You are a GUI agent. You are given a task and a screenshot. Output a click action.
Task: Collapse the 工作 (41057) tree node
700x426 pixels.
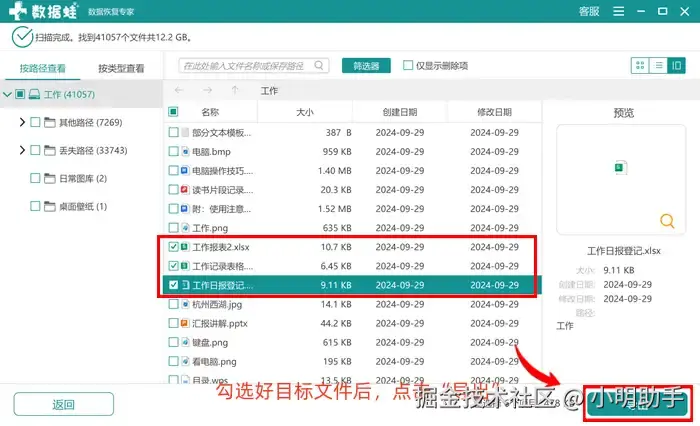click(7, 94)
